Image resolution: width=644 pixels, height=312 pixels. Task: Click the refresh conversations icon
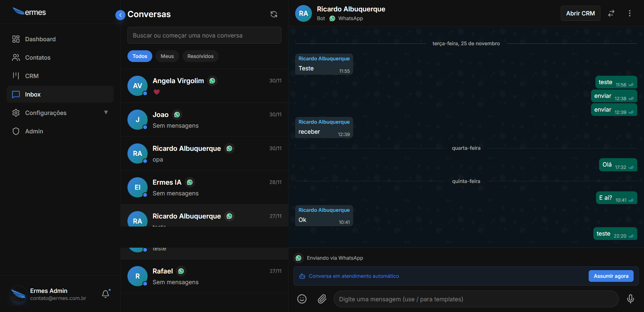pos(274,14)
